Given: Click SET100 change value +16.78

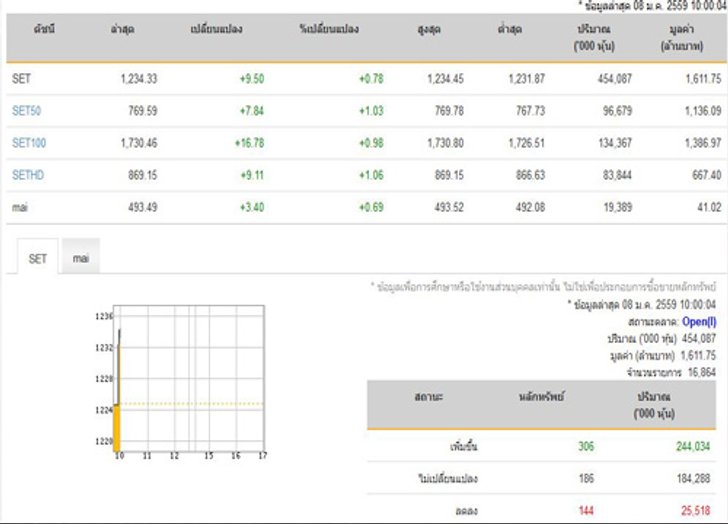Looking at the screenshot, I should pos(249,143).
